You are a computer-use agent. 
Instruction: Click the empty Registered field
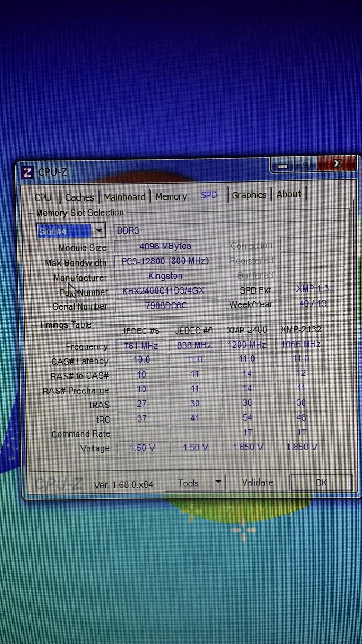[x=312, y=259]
